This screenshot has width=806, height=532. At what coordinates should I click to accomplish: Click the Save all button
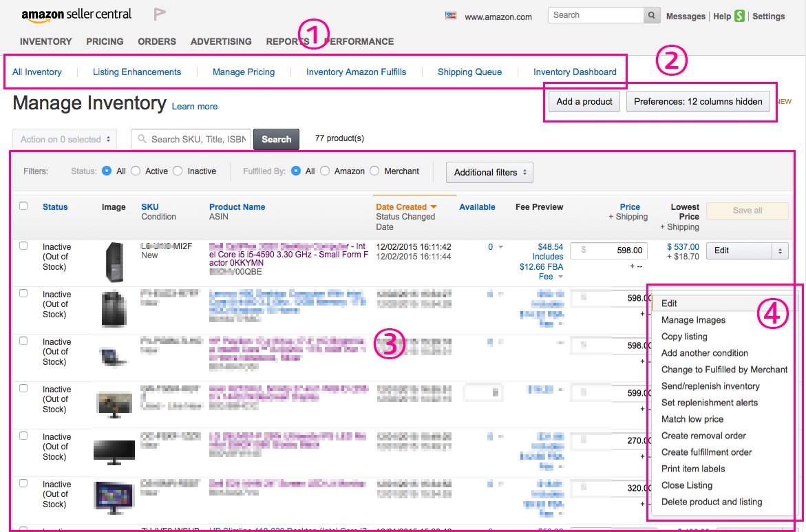[x=747, y=210]
